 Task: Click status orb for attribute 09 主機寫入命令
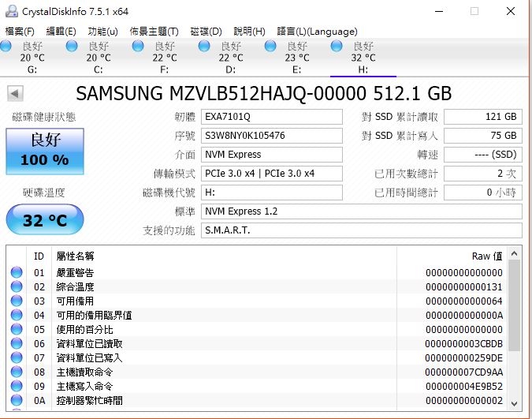point(17,386)
